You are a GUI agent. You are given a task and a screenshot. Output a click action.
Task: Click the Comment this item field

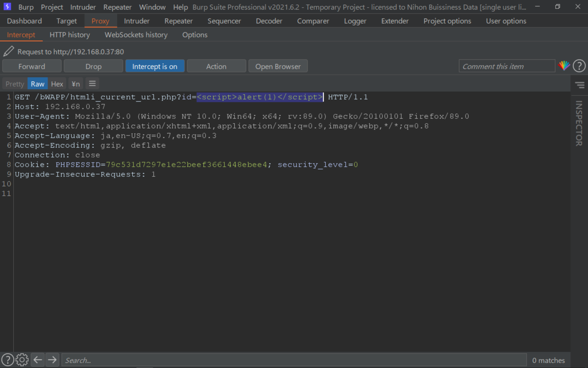tap(507, 66)
